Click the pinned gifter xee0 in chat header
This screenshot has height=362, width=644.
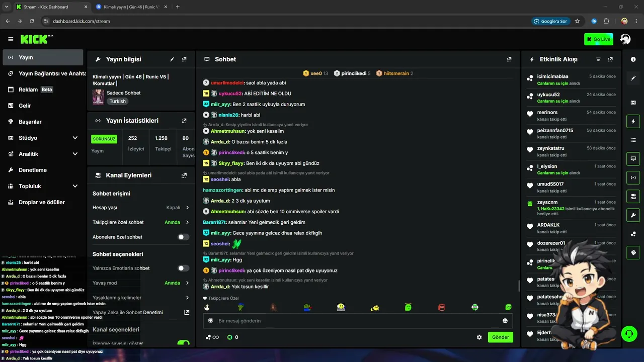[315, 73]
